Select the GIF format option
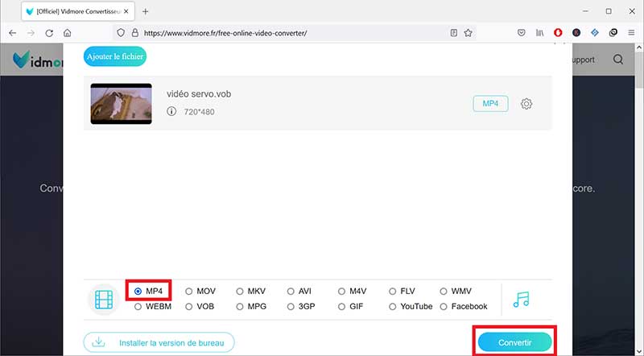The width and height of the screenshot is (644, 356). click(342, 306)
